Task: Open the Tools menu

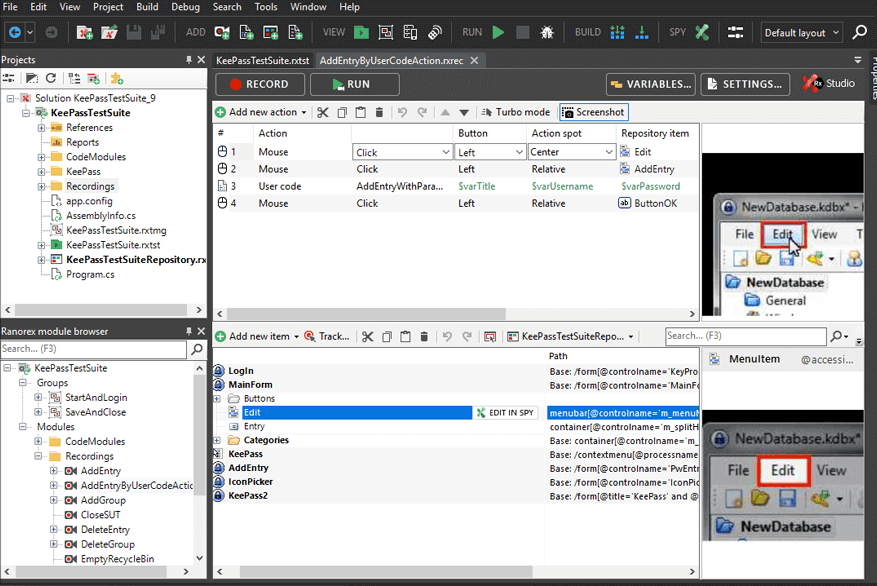Action: (x=266, y=7)
